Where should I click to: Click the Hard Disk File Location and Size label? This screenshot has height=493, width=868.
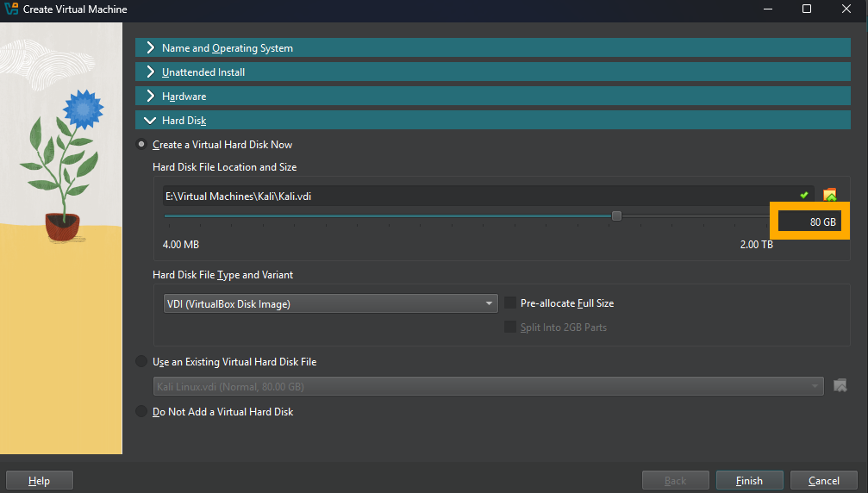click(x=225, y=167)
